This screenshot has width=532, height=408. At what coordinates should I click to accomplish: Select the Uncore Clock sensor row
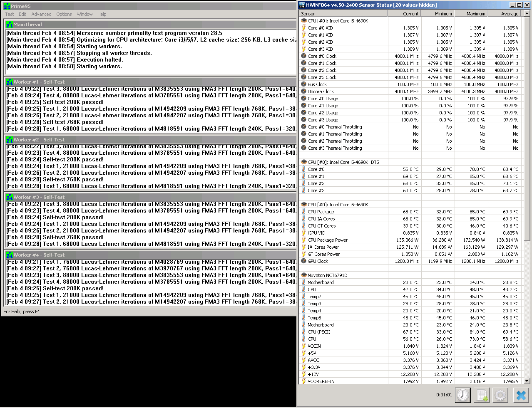click(x=411, y=91)
